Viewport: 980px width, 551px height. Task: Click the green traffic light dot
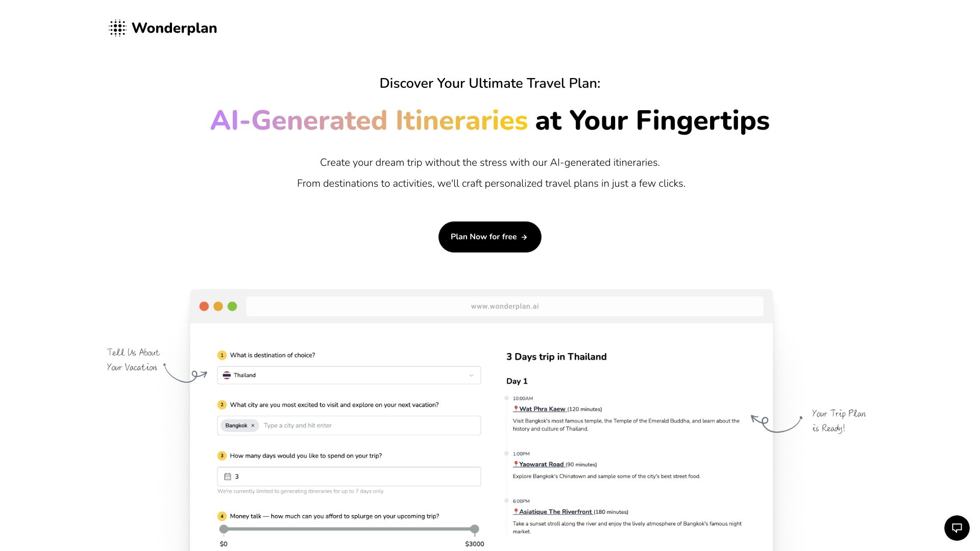(232, 306)
